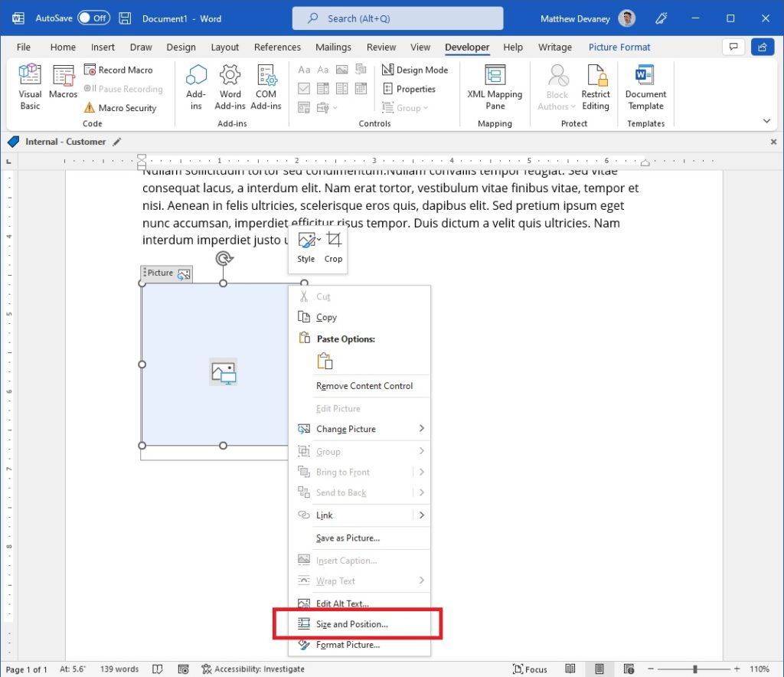Expand the Link submenu arrow
The image size is (784, 677).
pos(422,515)
